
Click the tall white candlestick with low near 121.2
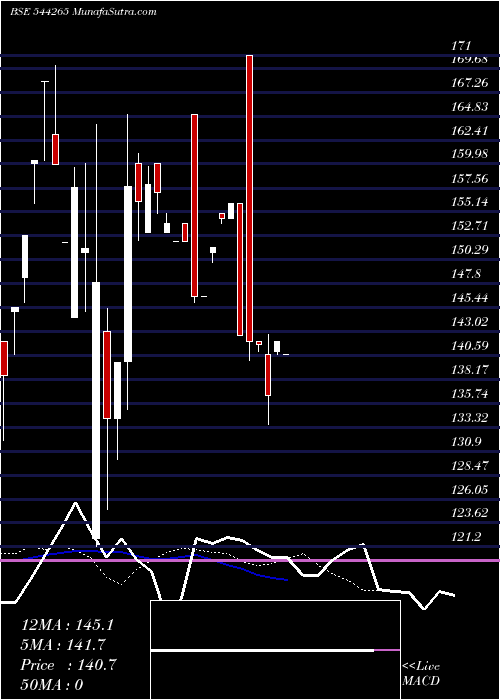96,410
